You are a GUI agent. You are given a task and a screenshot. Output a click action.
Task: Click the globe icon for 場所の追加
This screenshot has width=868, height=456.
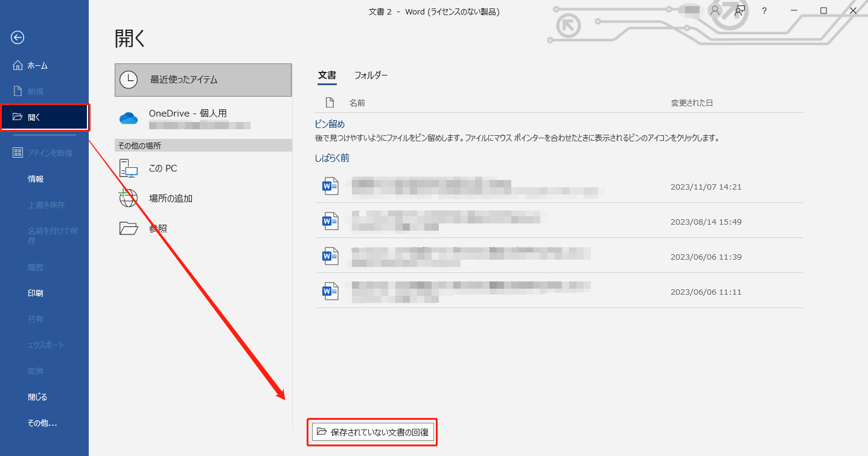(128, 198)
